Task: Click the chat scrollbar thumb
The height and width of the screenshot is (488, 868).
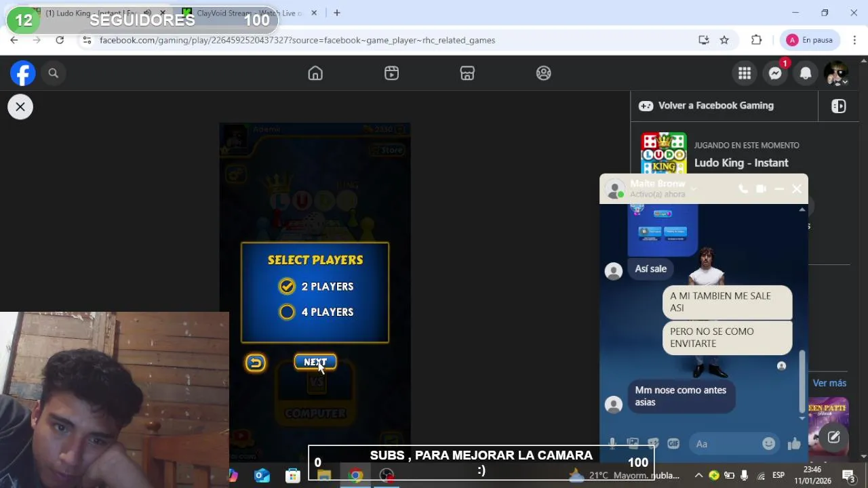Action: point(802,381)
